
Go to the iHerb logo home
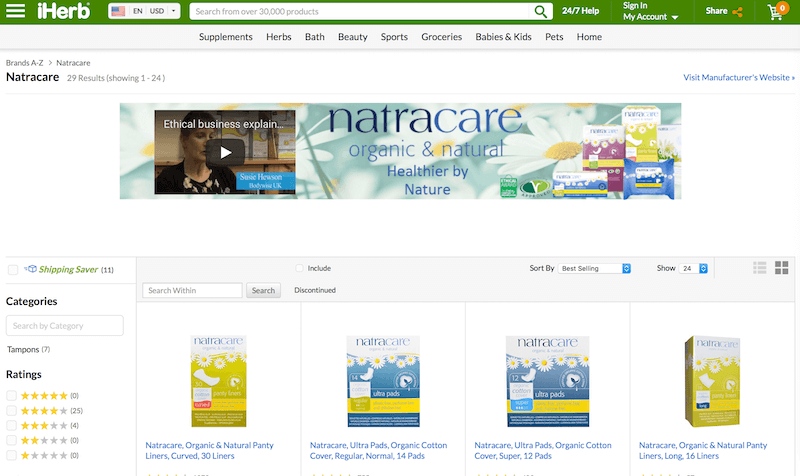tap(64, 11)
